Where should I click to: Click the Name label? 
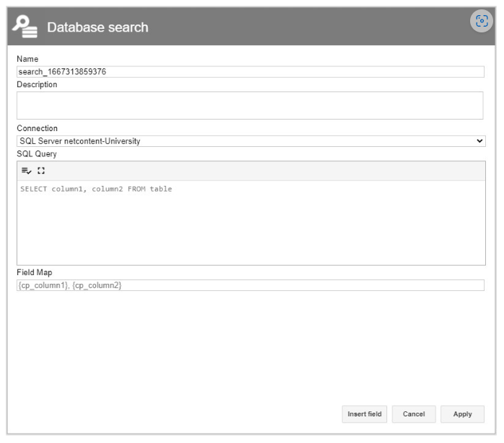[27, 59]
